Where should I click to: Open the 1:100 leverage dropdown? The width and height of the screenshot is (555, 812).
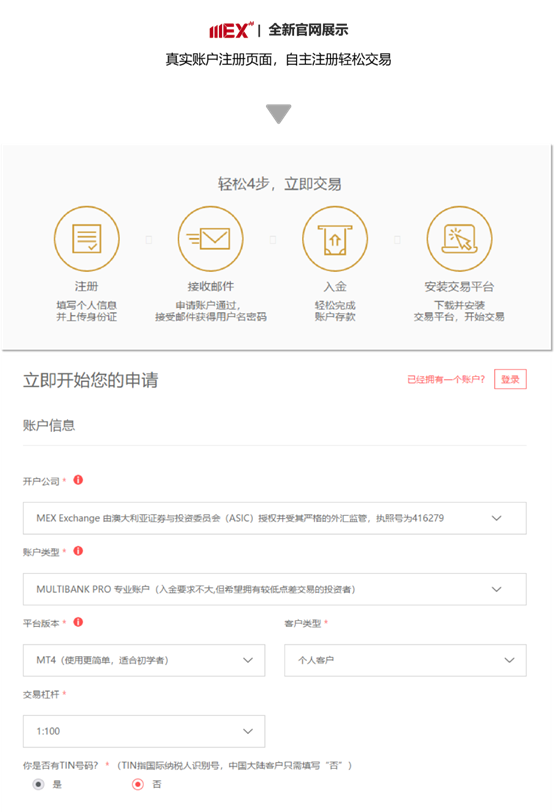point(144,731)
